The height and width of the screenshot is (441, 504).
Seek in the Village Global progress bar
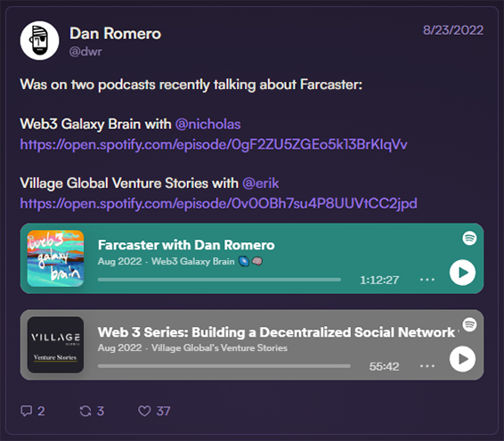224,366
